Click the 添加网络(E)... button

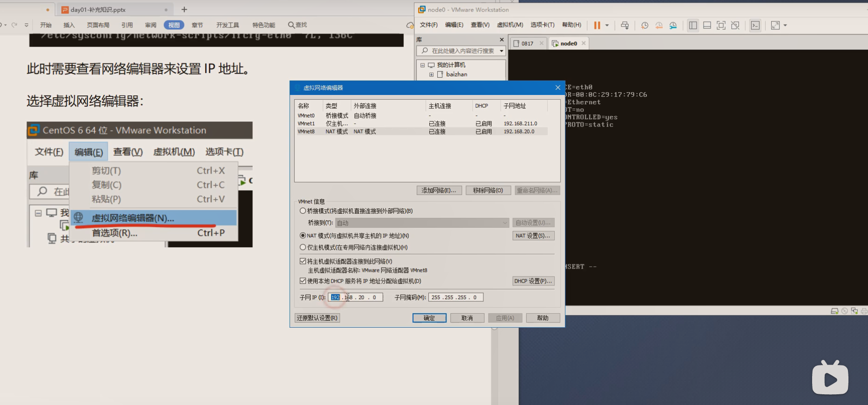click(439, 190)
